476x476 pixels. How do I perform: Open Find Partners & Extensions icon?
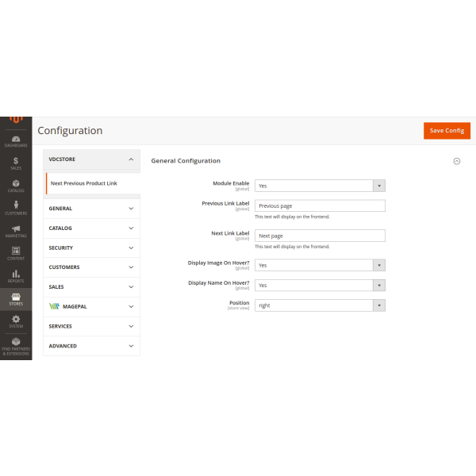click(16, 345)
